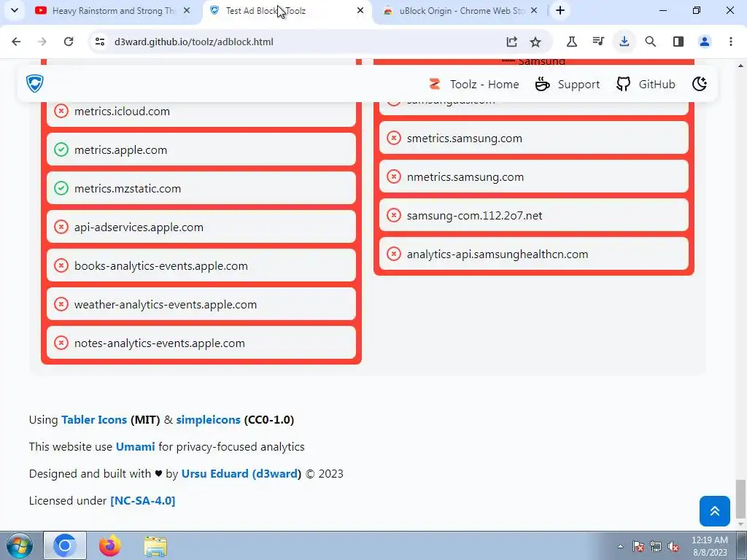Open the Umami analytics link
Viewport: 747px width, 560px height.
(x=135, y=447)
